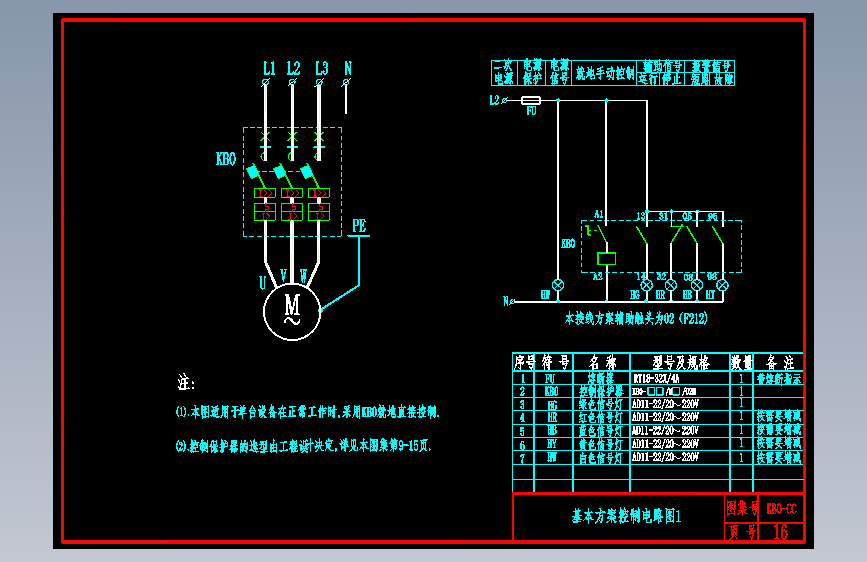
Task: Click the L3 phase terminal label
Action: [x=322, y=69]
